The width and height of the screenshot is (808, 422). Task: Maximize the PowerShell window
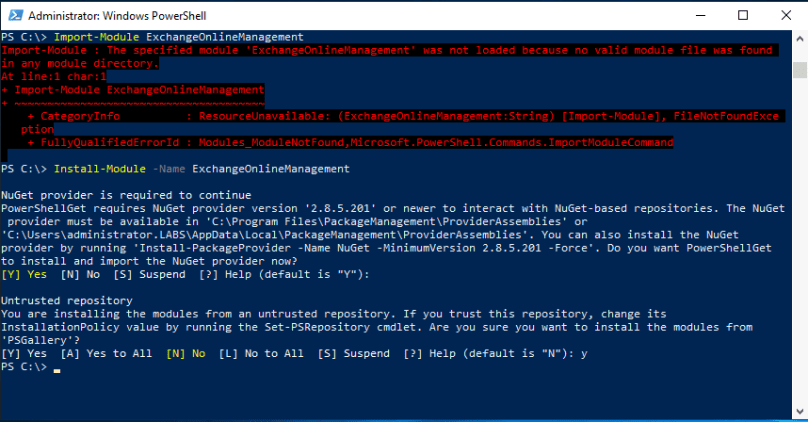point(741,16)
